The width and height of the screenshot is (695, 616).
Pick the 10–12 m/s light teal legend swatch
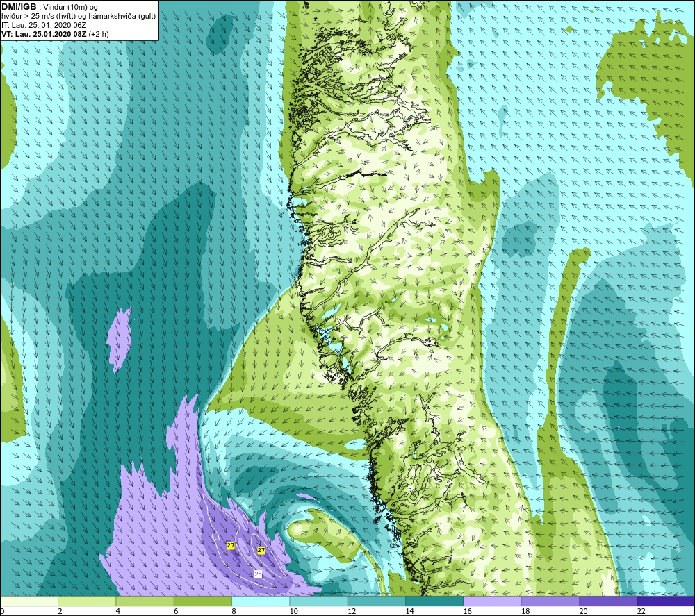319,601
